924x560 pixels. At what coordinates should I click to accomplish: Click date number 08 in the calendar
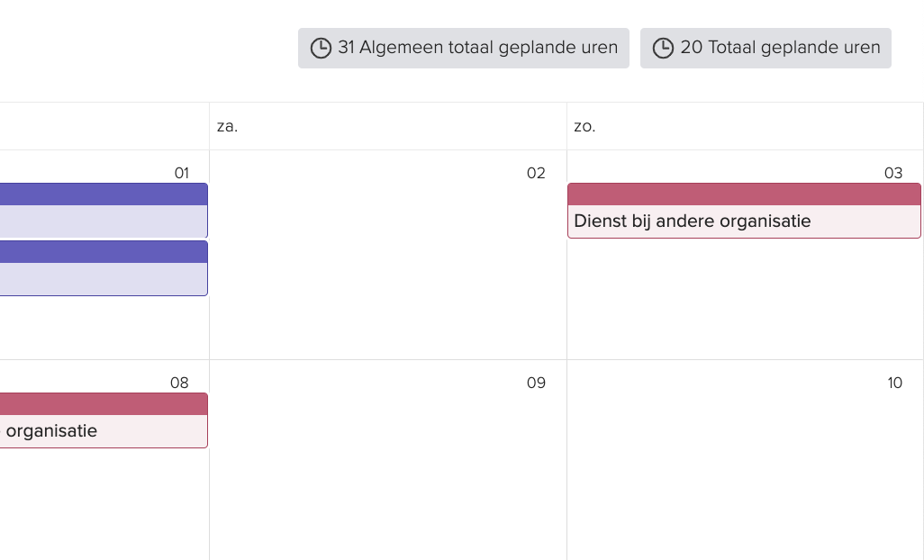(x=179, y=383)
